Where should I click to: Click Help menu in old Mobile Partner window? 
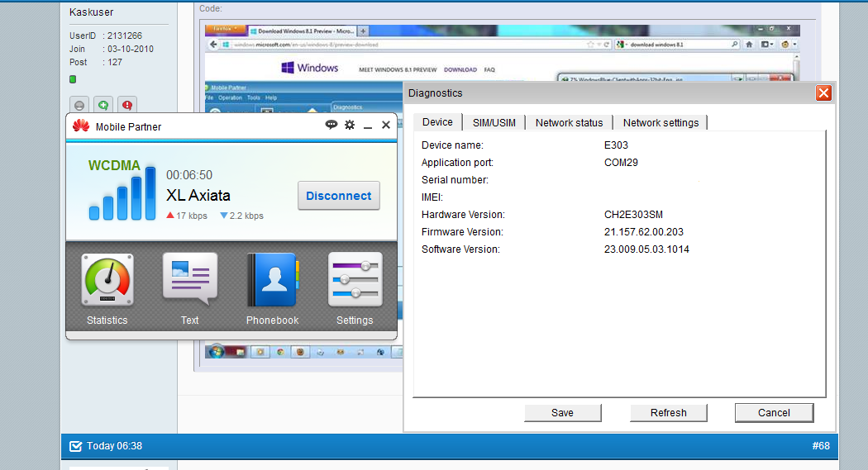[270, 97]
